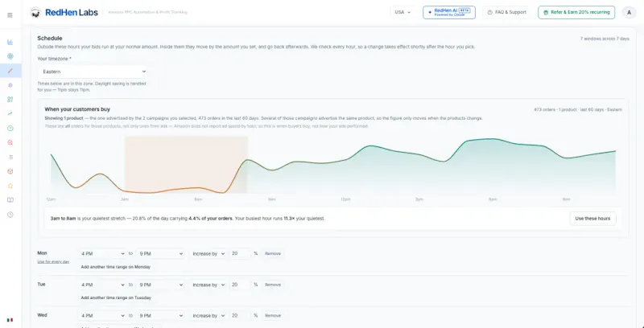Open Tuesday end time 9 PM dropdown

tap(160, 285)
